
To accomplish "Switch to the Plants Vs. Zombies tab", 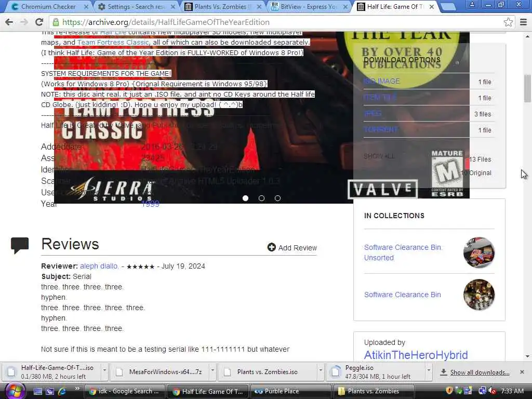I will point(222,7).
